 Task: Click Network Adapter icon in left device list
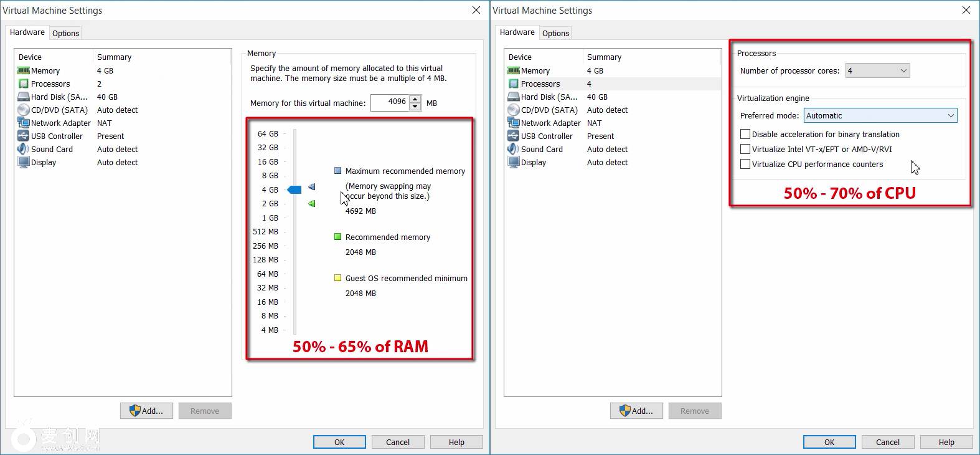point(24,123)
